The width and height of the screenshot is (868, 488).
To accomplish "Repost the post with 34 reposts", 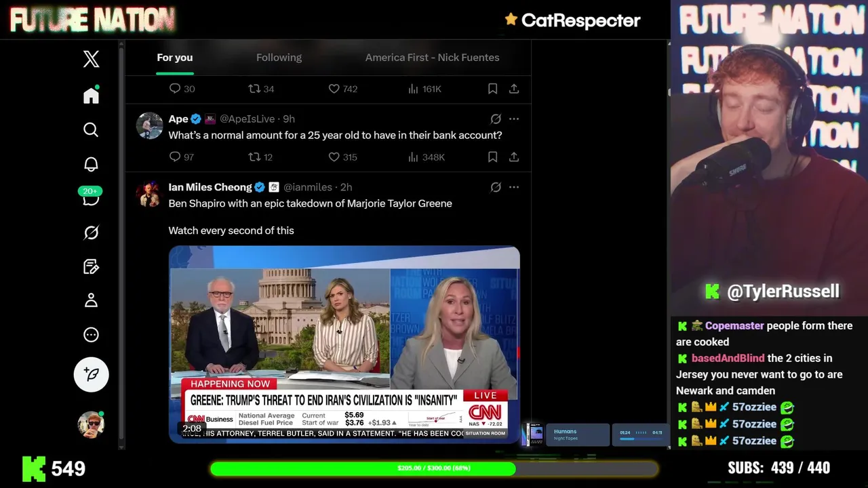I will click(x=261, y=89).
